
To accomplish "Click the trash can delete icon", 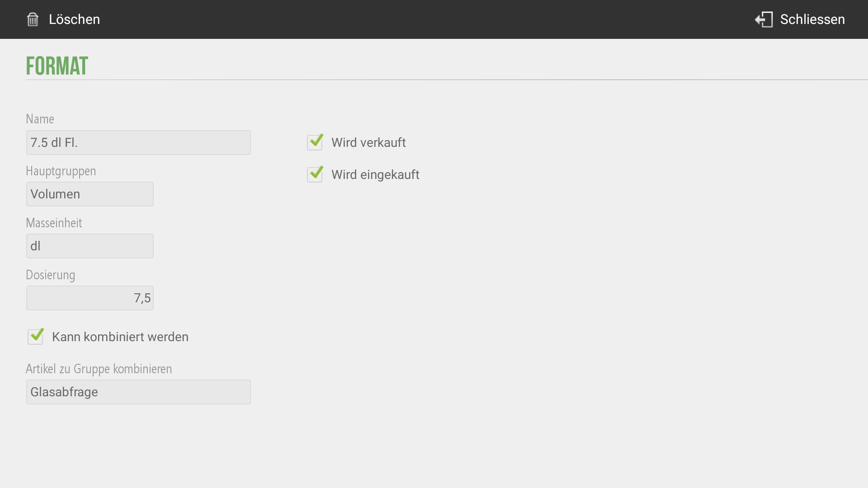I will [33, 19].
